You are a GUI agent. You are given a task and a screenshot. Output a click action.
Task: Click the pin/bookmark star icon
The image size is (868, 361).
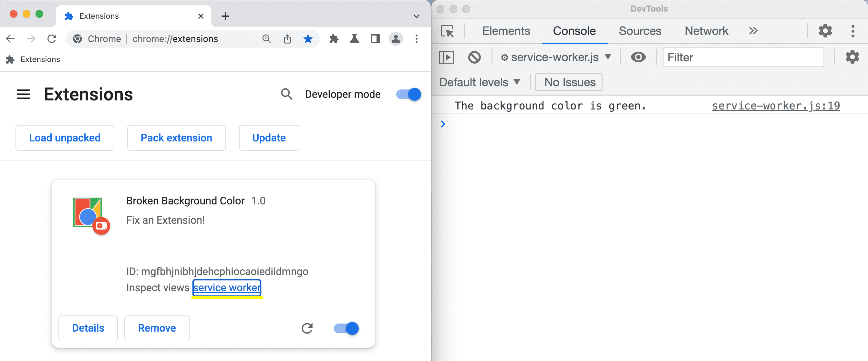308,39
